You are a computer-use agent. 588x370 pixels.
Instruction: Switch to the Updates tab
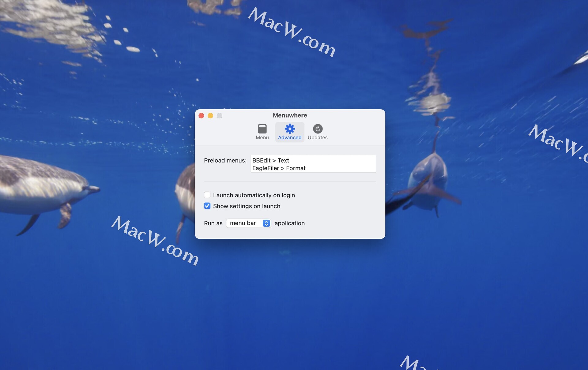[318, 132]
